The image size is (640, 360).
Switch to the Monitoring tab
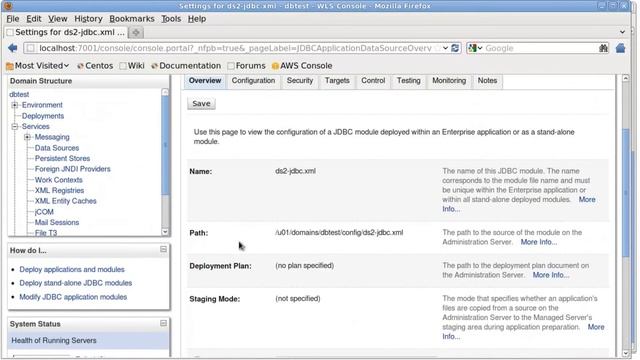449,81
